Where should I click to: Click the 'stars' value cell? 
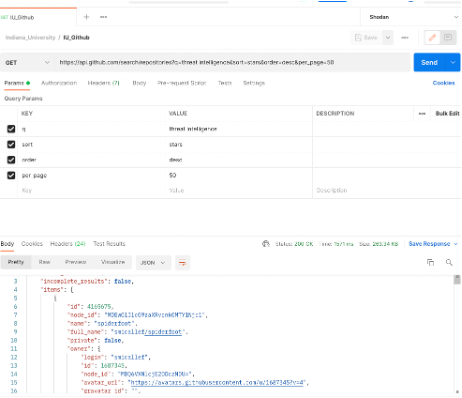pyautogui.click(x=239, y=144)
